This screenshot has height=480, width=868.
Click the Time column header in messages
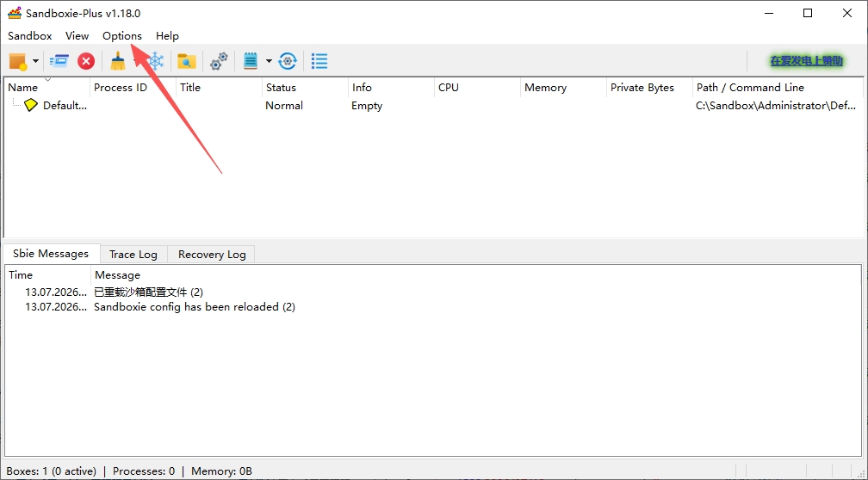click(x=47, y=275)
